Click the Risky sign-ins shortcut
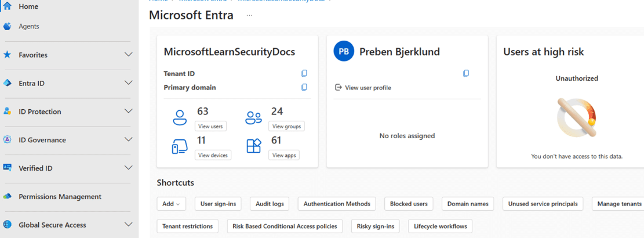The width and height of the screenshot is (644, 238). pyautogui.click(x=374, y=226)
